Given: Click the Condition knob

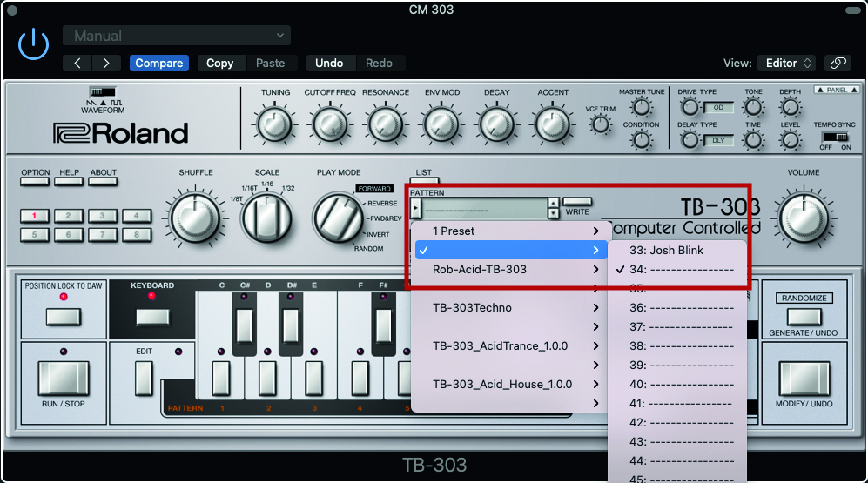Looking at the screenshot, I should tap(642, 140).
